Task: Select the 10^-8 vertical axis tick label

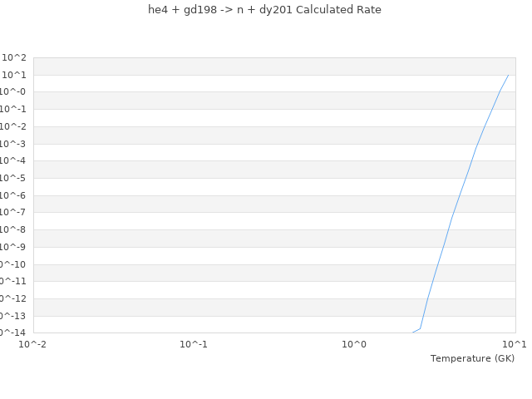Action: pos(14,230)
